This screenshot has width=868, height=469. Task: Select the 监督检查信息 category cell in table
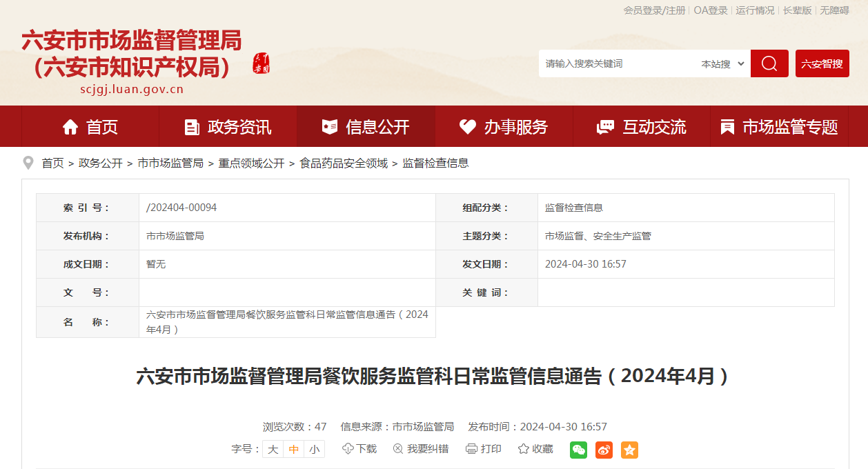(574, 208)
